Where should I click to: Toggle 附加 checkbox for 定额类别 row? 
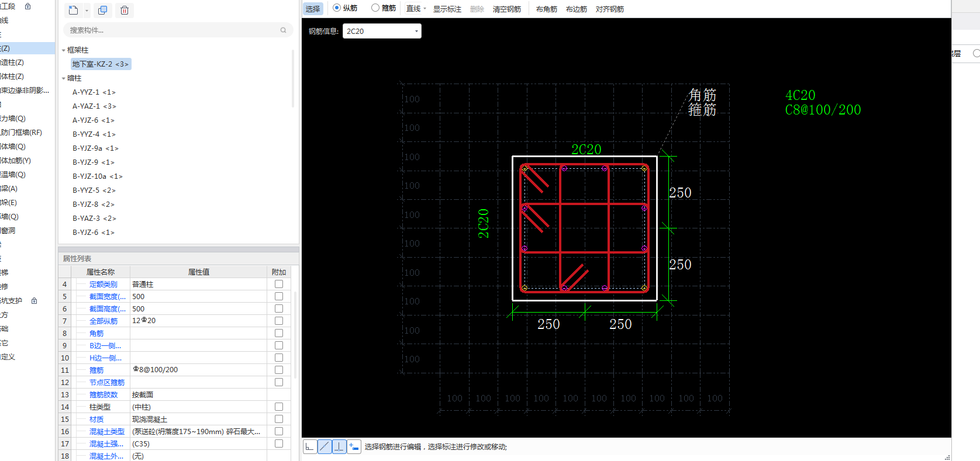[279, 284]
